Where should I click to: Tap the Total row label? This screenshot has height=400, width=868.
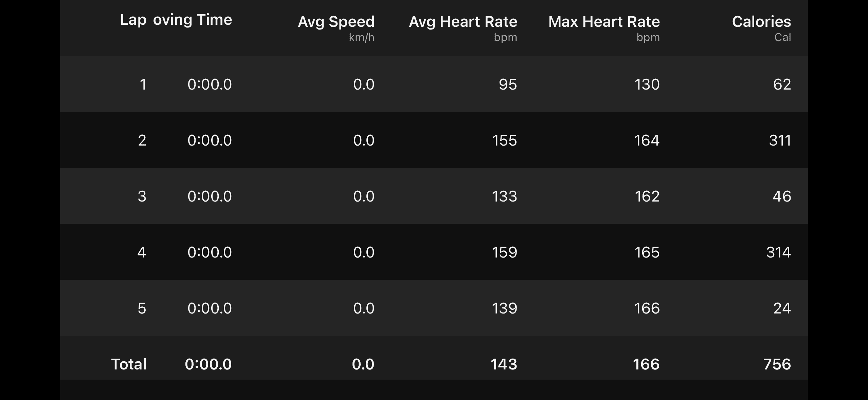[x=129, y=364]
